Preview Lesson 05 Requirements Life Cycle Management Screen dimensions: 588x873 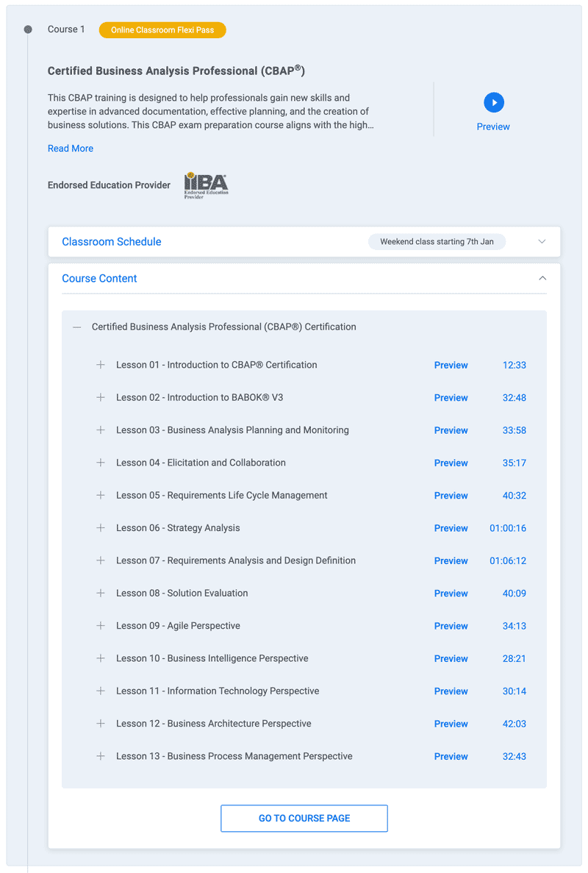pyautogui.click(x=451, y=496)
